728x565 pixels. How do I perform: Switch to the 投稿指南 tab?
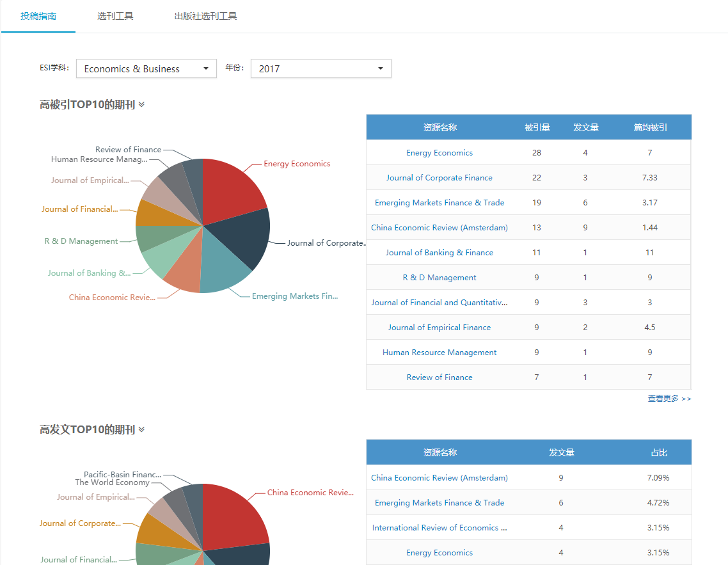click(x=38, y=16)
